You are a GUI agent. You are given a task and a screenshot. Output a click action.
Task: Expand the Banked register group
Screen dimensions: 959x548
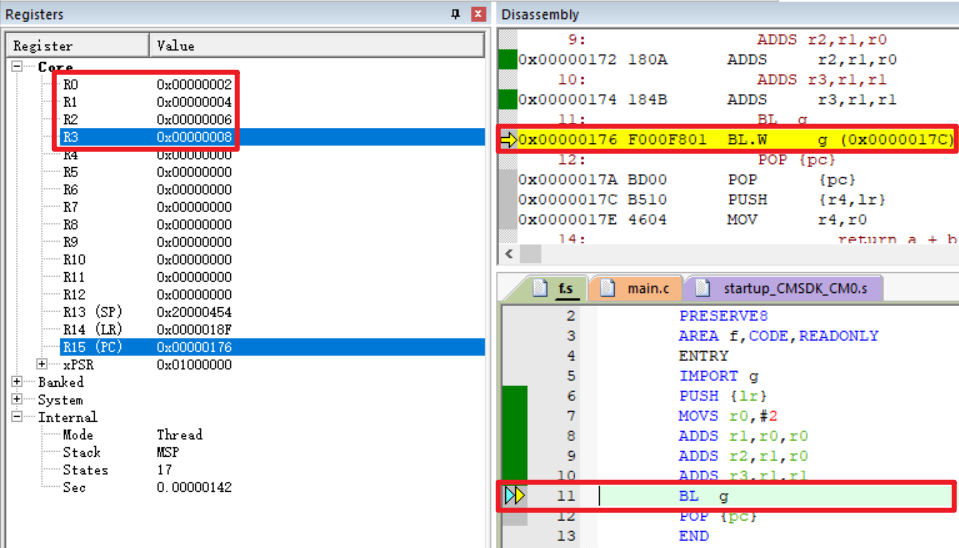pos(17,382)
